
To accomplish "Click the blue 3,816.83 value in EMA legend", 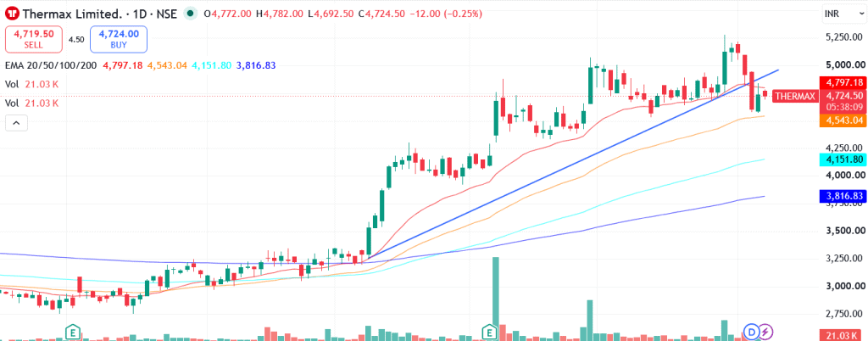I will tap(256, 65).
